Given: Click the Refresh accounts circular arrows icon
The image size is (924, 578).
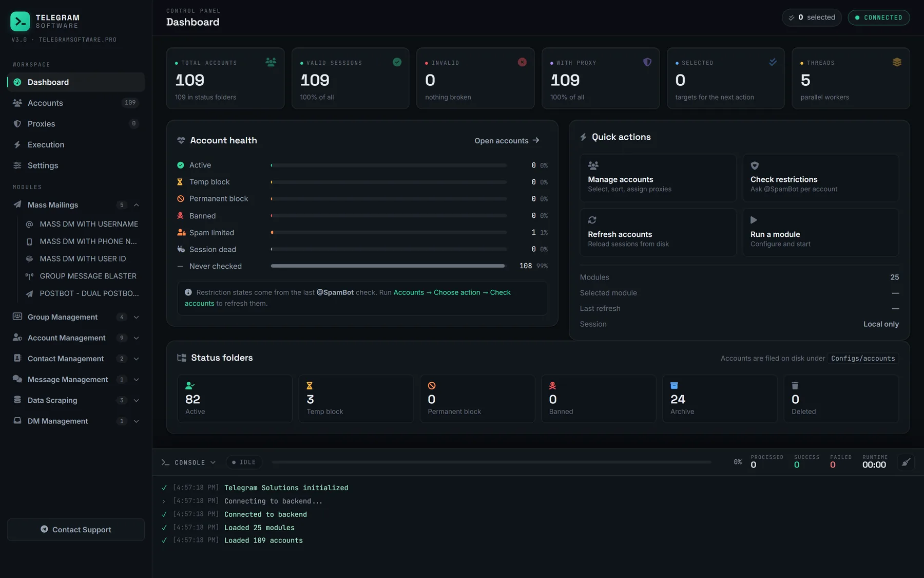Looking at the screenshot, I should click(x=592, y=220).
